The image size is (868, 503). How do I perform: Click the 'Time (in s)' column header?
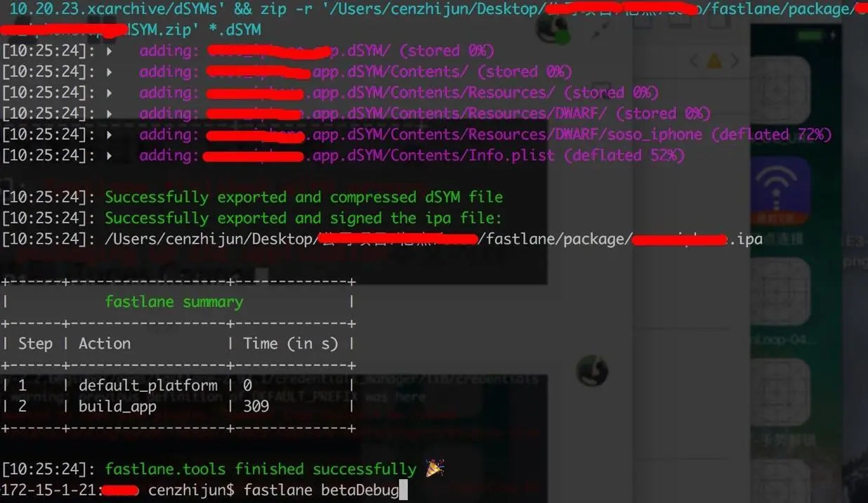point(291,344)
